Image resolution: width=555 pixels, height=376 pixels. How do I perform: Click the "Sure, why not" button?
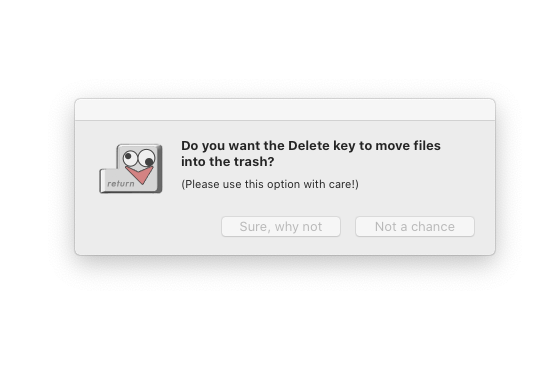(x=281, y=227)
